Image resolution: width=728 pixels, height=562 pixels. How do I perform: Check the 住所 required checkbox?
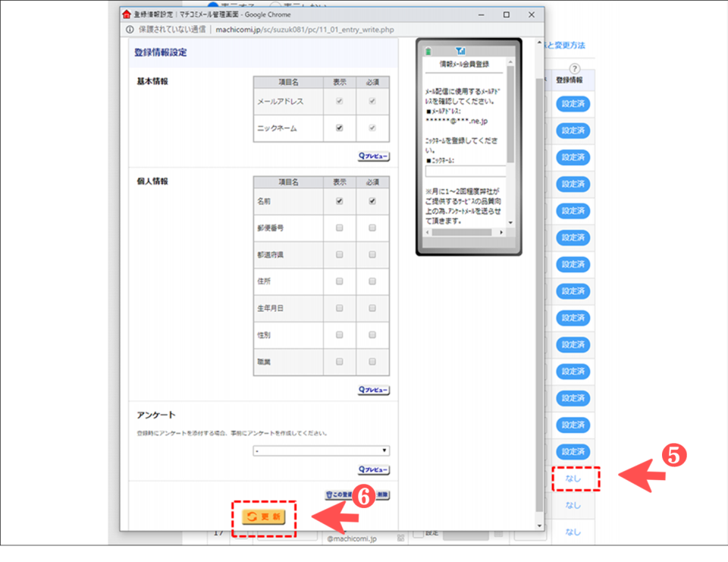tap(372, 281)
